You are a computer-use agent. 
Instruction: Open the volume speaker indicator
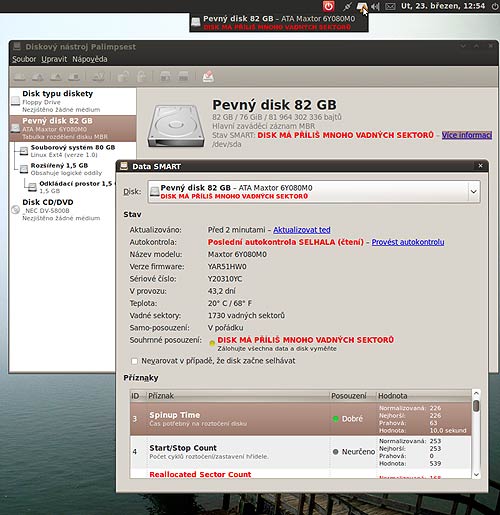click(x=375, y=6)
